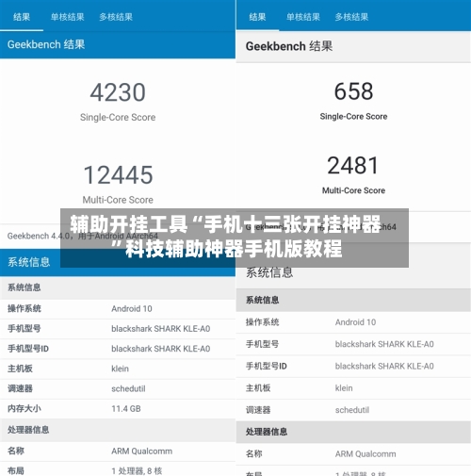This screenshot has width=471, height=476.
Task: Click the 658 single-core score
Action: click(x=353, y=91)
